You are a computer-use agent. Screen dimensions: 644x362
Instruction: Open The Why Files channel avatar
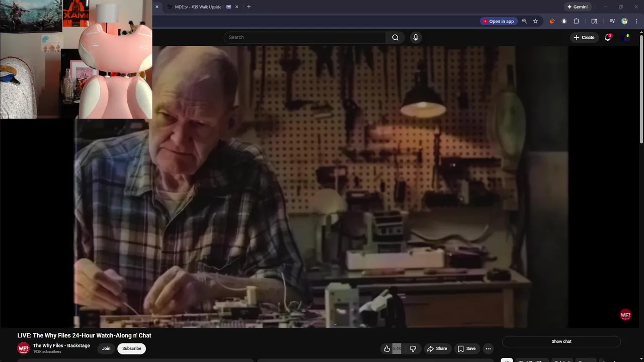(x=24, y=348)
